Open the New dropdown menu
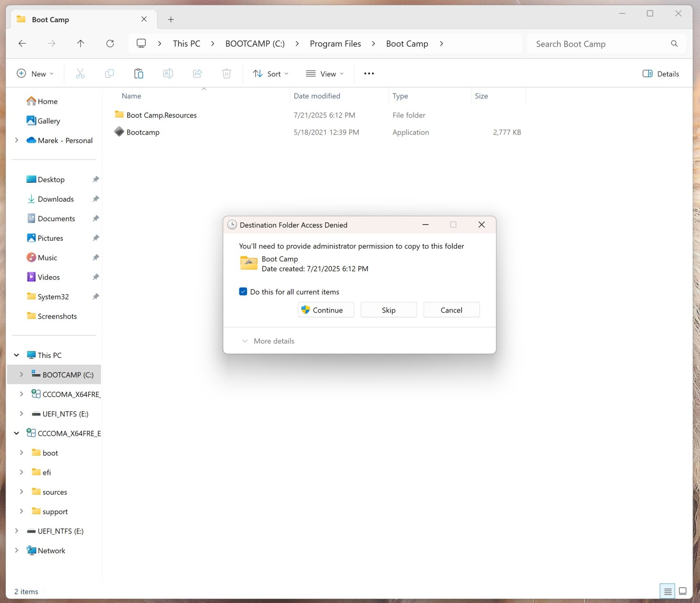Image resolution: width=700 pixels, height=603 pixels. coord(35,74)
